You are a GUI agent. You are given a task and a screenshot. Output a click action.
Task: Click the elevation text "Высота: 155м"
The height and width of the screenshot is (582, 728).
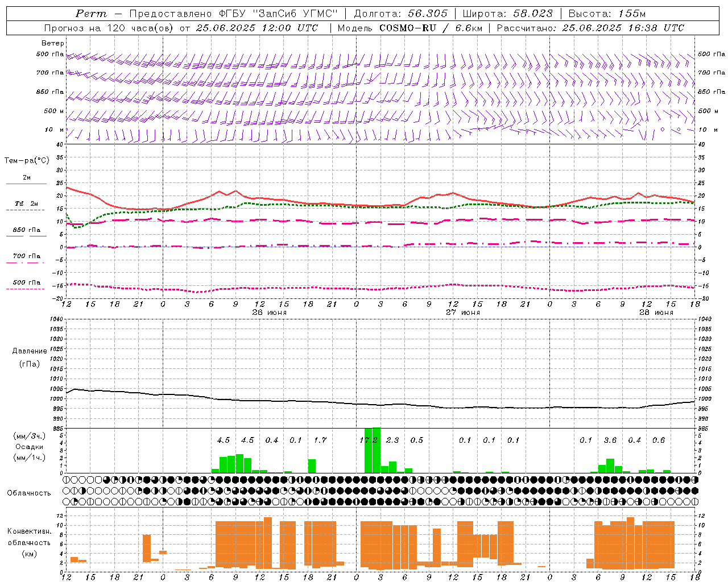pyautogui.click(x=607, y=14)
